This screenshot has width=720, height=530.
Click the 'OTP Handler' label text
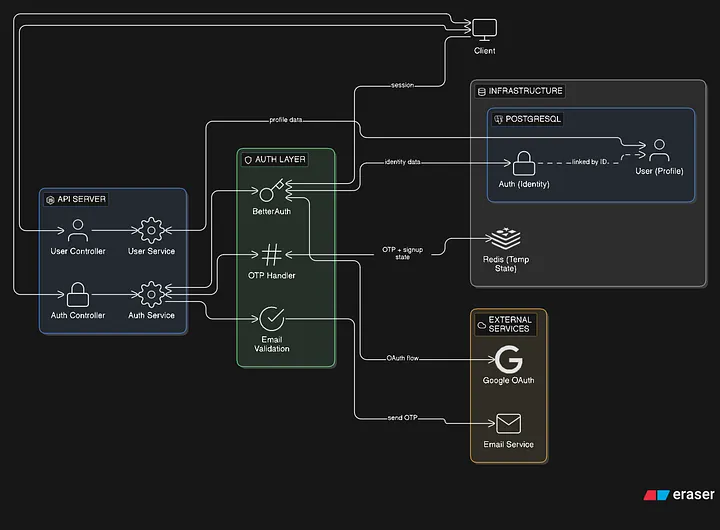(x=271, y=276)
